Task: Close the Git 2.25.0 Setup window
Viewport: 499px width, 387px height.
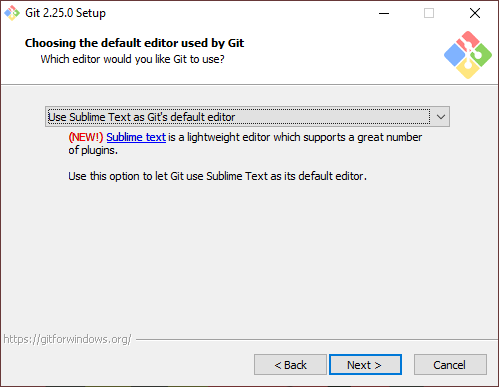Action: [475, 13]
